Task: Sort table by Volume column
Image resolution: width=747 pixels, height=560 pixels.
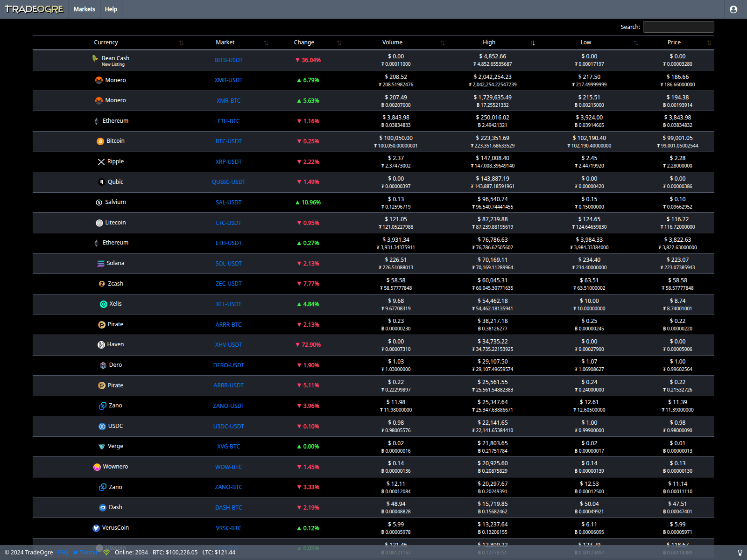Action: click(x=392, y=42)
